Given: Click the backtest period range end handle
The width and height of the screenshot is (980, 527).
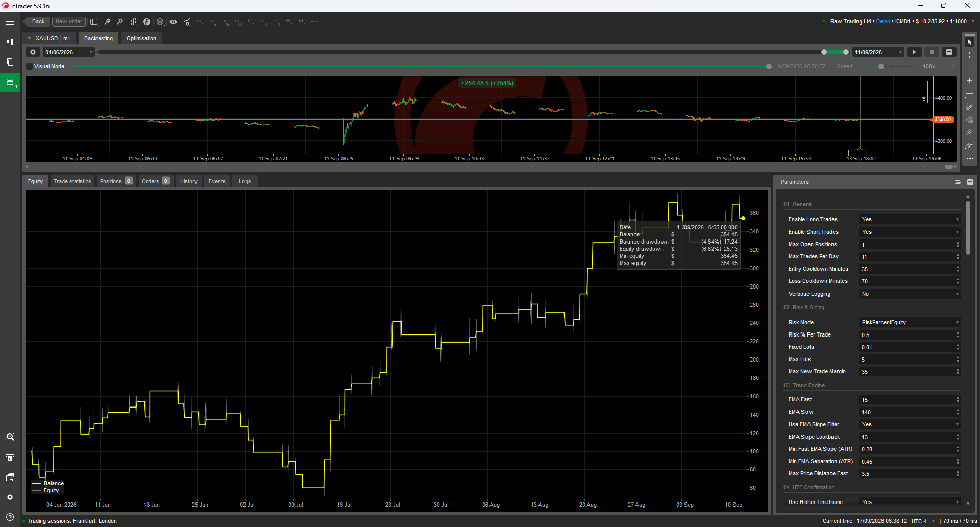Looking at the screenshot, I should pos(846,52).
